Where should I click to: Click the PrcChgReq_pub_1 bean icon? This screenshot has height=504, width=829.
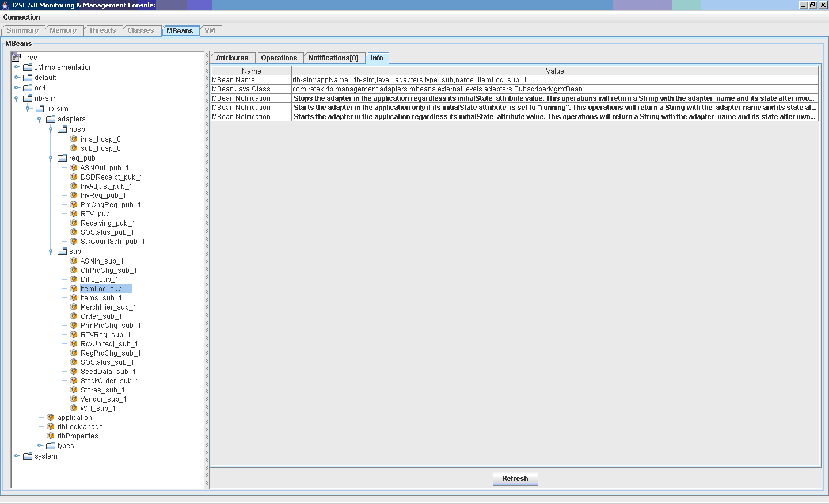pos(74,204)
